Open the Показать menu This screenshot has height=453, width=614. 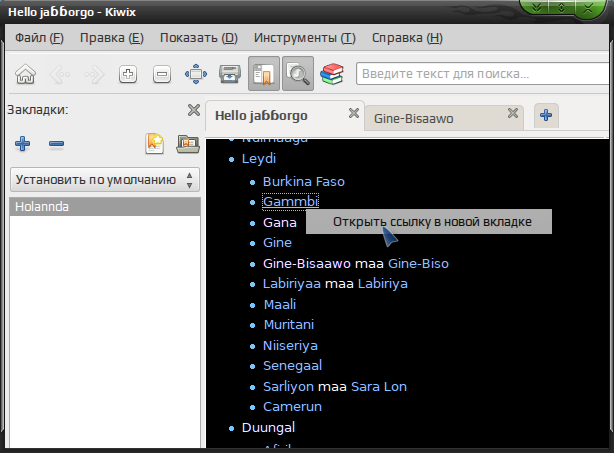point(199,38)
